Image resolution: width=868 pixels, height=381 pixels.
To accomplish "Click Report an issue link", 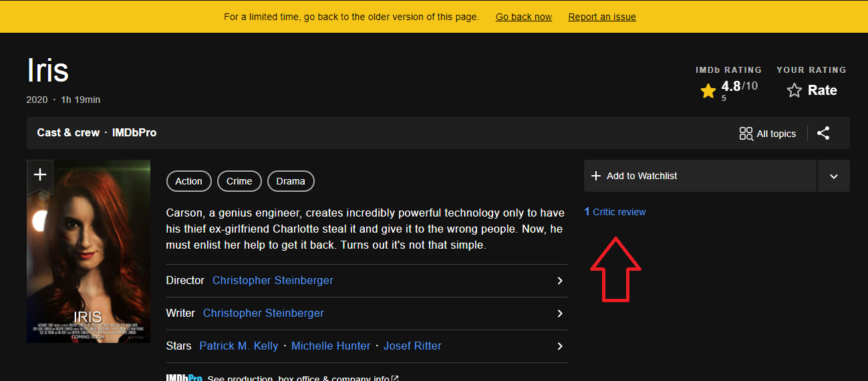I will click(x=602, y=17).
